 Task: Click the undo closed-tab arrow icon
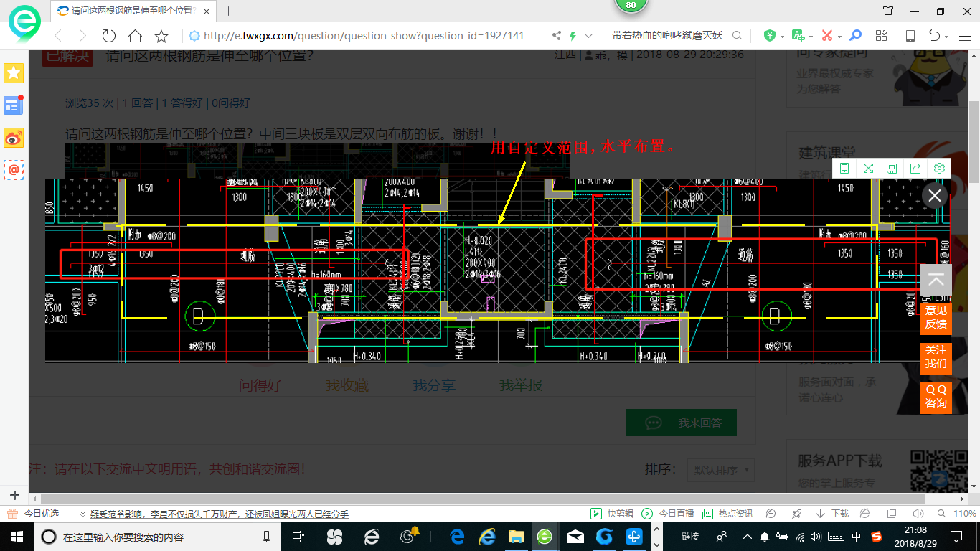[934, 35]
